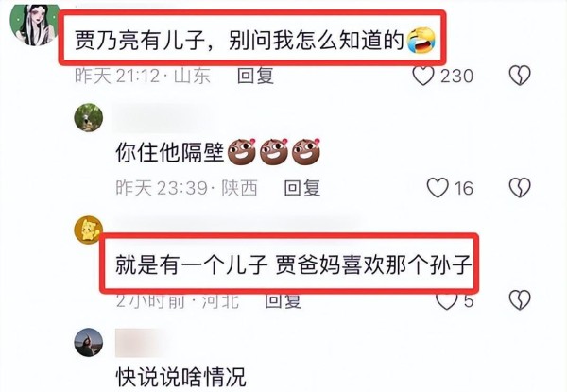Reply to the 昨天 21:12 comment

[x=255, y=76]
